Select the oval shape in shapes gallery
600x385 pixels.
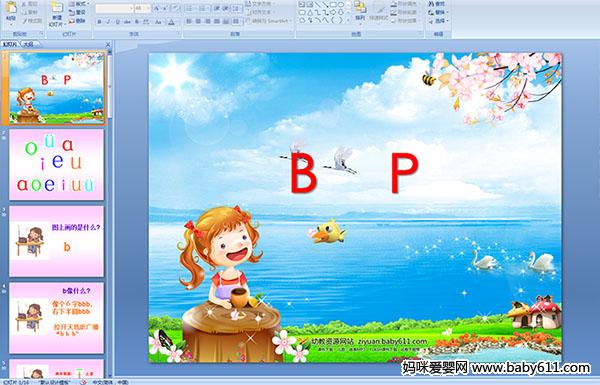click(x=341, y=5)
